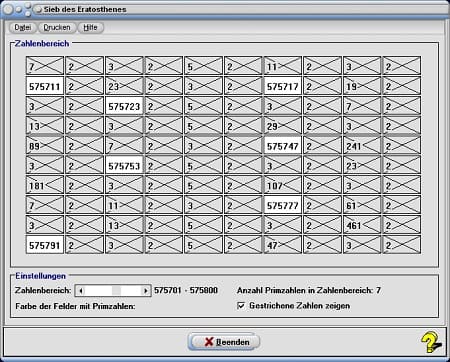Click the Sieb des Eratosthenes title bar
This screenshot has width=450, height=362.
tap(225, 9)
